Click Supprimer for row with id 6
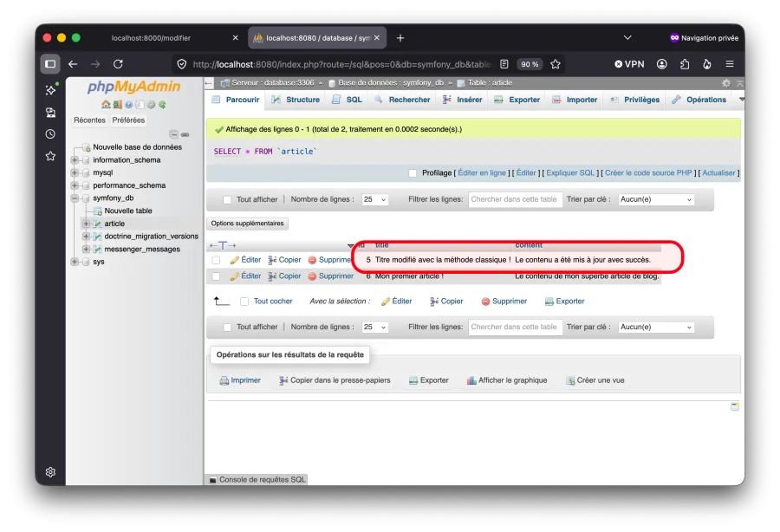Screen dimensions: 780x532 point(331,276)
